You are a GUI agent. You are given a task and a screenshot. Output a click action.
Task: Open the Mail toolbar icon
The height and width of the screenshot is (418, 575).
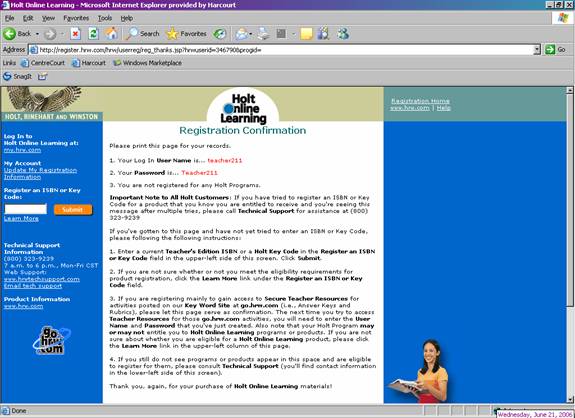(x=242, y=34)
